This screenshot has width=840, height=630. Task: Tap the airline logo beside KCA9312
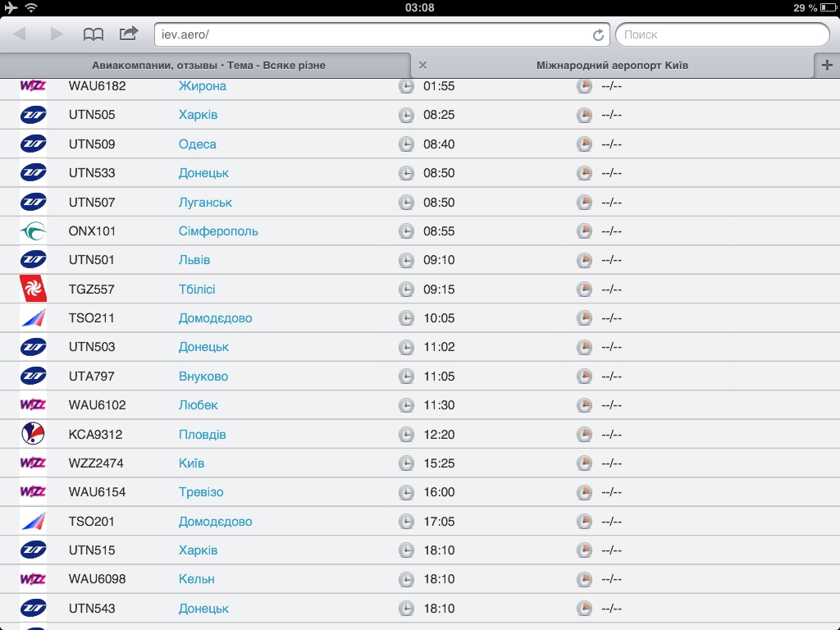tap(33, 434)
